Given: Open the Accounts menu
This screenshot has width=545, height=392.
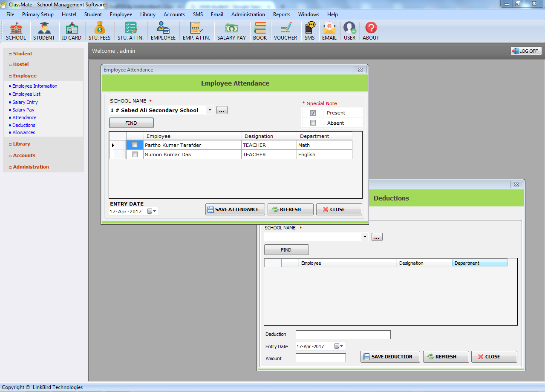Looking at the screenshot, I should point(174,14).
